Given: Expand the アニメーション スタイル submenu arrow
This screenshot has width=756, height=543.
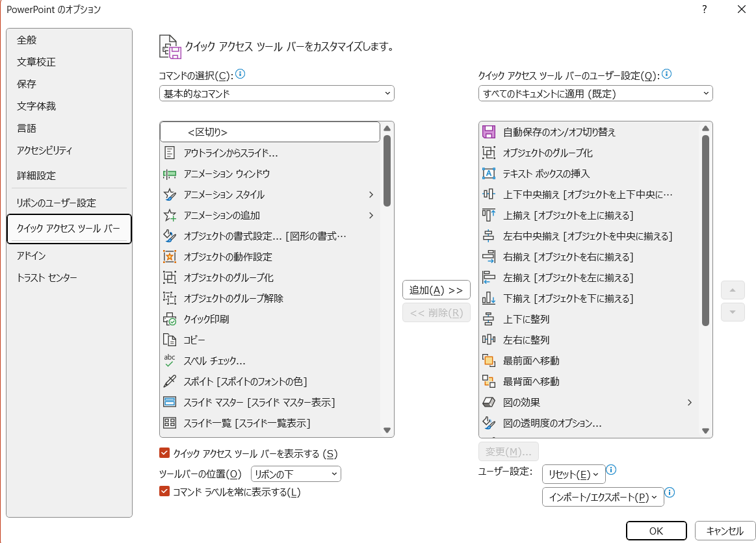Looking at the screenshot, I should (x=371, y=194).
